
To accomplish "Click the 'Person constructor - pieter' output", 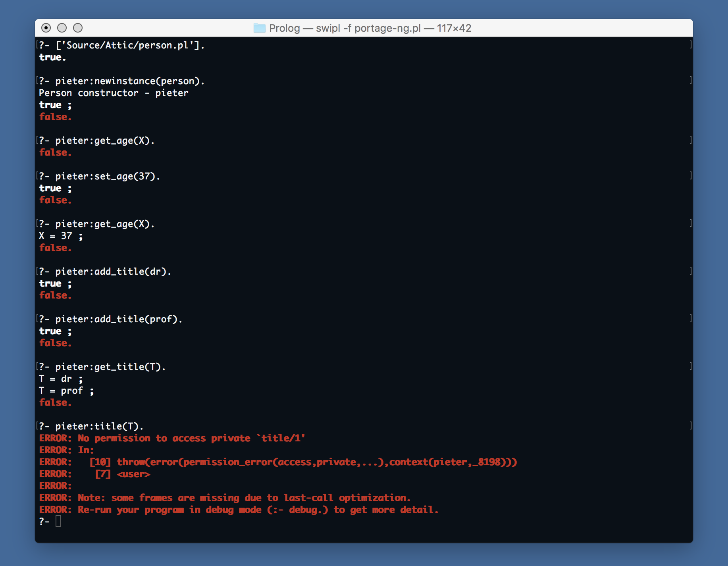I will pyautogui.click(x=114, y=93).
